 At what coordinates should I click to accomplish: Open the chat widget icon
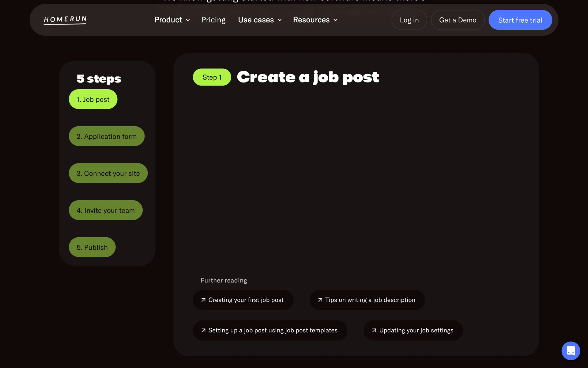(x=571, y=351)
